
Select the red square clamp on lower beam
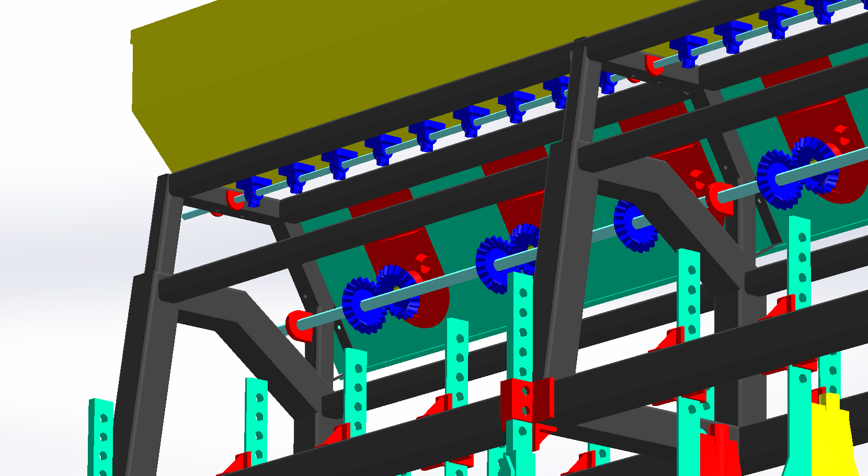(x=527, y=401)
